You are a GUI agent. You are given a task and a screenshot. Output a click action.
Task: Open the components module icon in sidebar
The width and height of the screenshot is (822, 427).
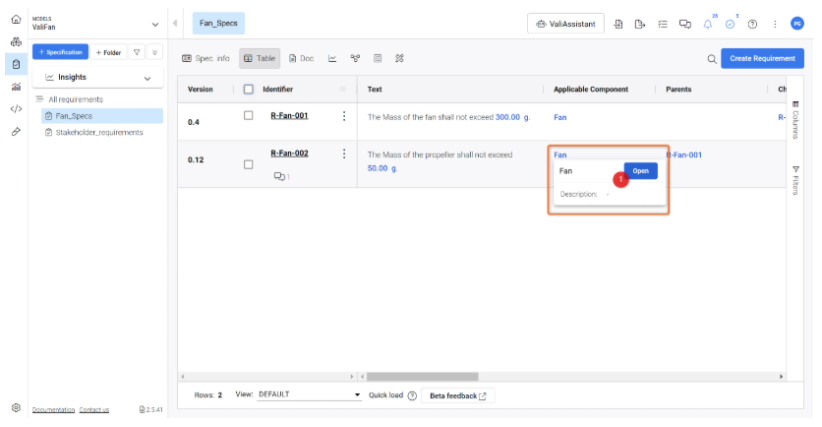[16, 42]
